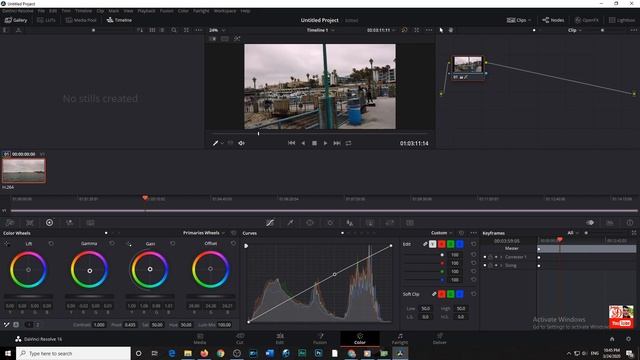Select the H.264 clip thumbnail
The image size is (640, 360).
tap(24, 171)
